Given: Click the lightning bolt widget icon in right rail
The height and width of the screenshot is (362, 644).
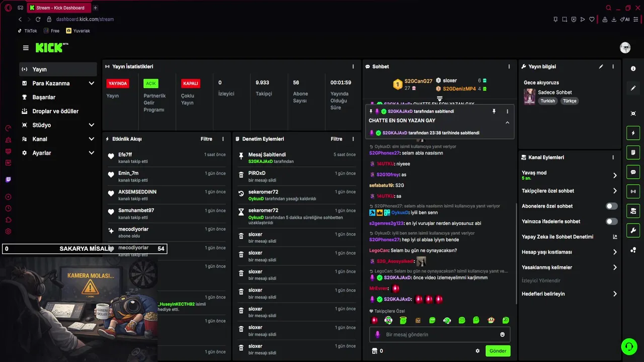Looking at the screenshot, I should (x=633, y=133).
